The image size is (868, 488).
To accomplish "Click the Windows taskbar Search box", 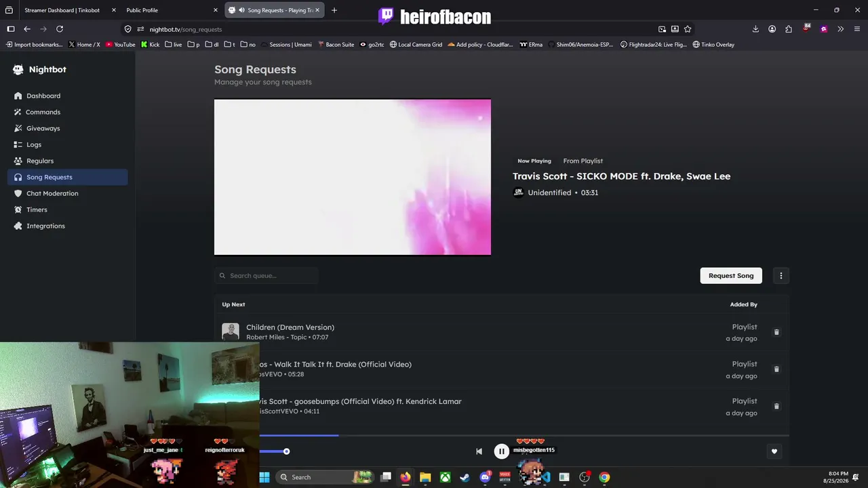I will [326, 477].
